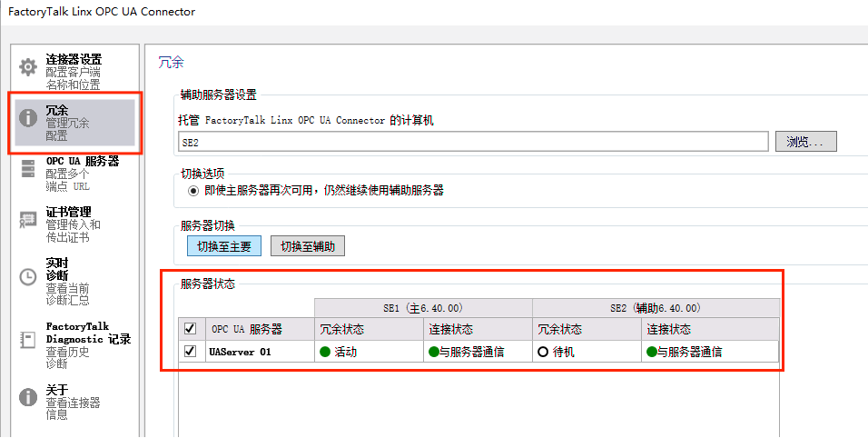Screen dimensions: 868x438
Task: Click OPC UA 服务器 column header
Action: click(x=260, y=330)
